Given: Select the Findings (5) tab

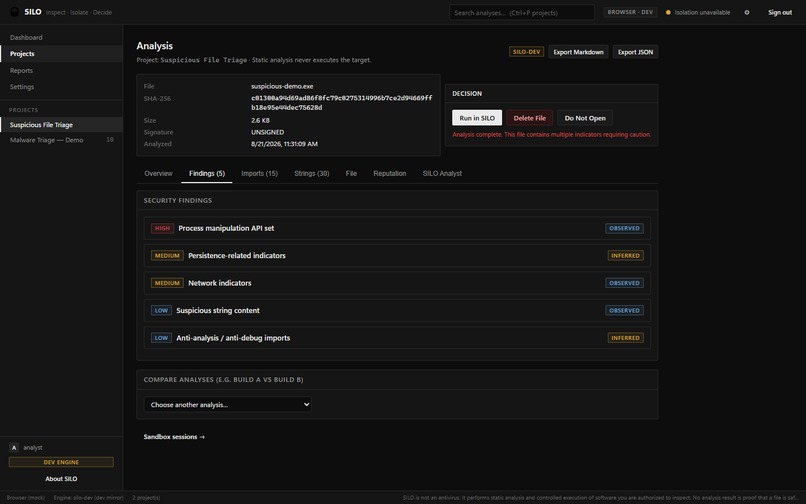Looking at the screenshot, I should pos(207,173).
